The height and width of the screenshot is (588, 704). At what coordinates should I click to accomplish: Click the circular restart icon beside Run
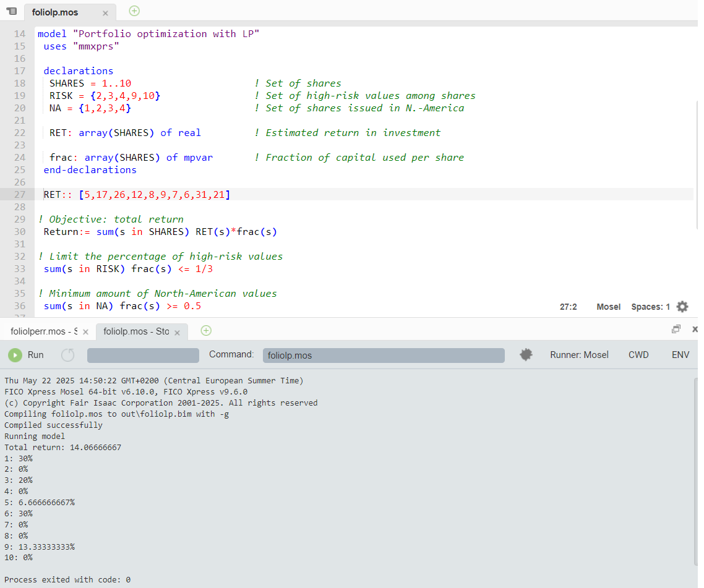pyautogui.click(x=68, y=355)
